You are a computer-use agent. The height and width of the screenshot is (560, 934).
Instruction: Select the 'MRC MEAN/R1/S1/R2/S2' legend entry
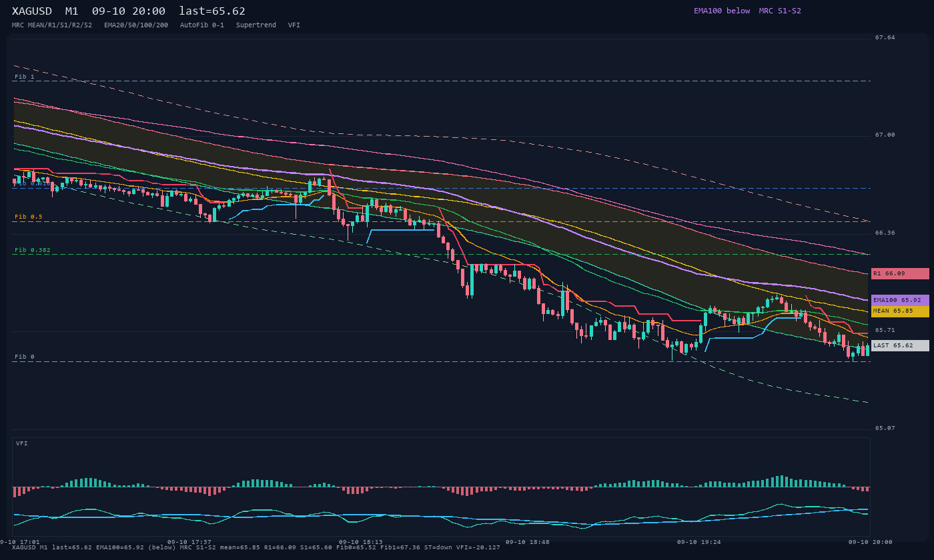pos(52,25)
